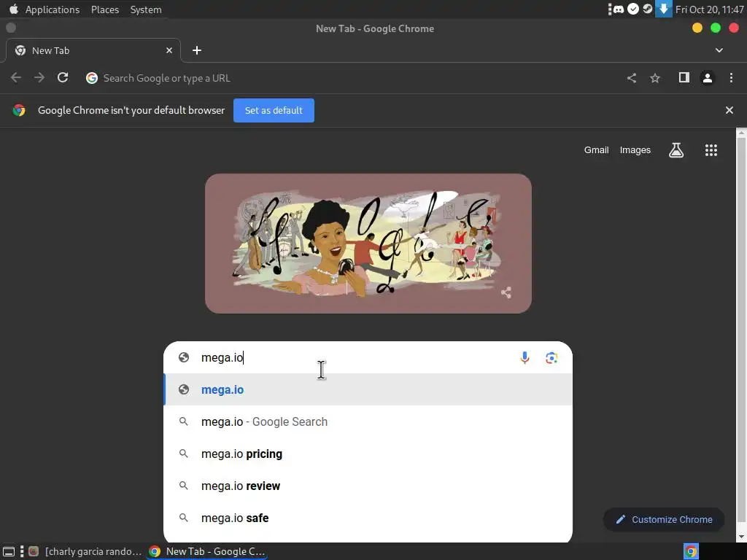747x560 pixels.
Task: Click the Steam tray icon
Action: 648,9
